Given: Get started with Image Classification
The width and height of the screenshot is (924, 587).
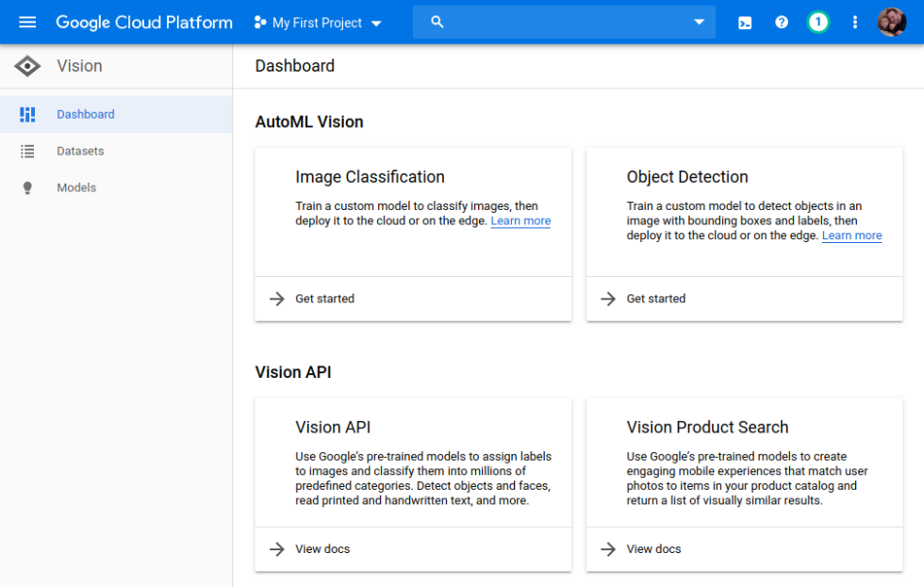Looking at the screenshot, I should 324,299.
